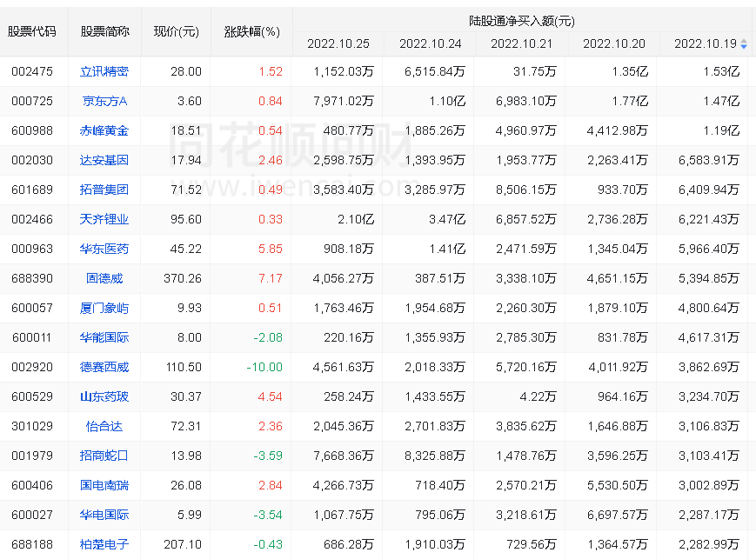
Task: Click the change percentage 5.85
Action: coord(270,249)
